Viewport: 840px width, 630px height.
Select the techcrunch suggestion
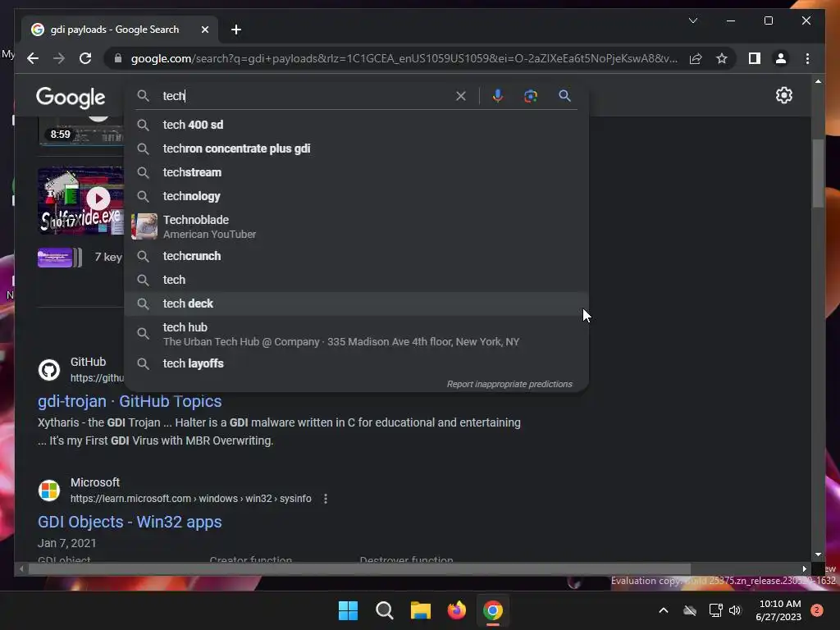click(356, 256)
